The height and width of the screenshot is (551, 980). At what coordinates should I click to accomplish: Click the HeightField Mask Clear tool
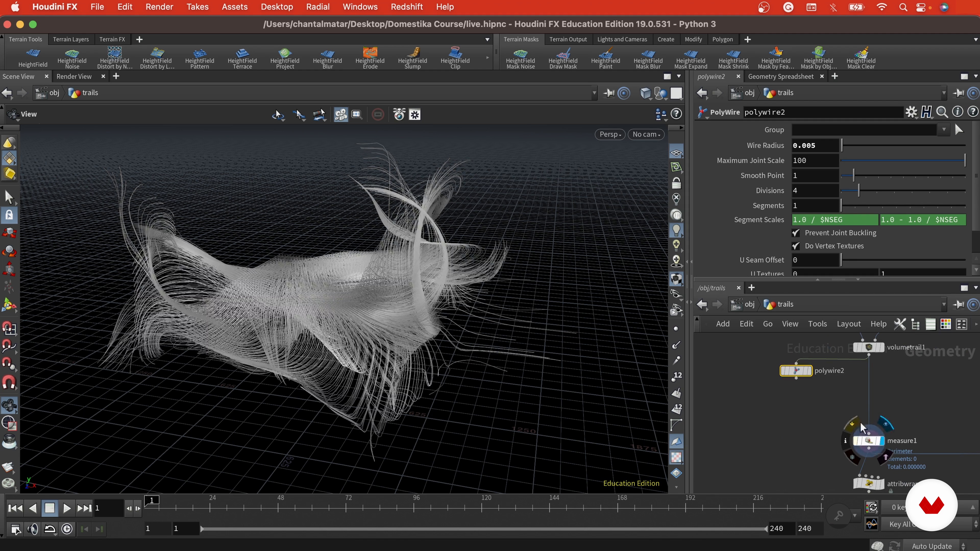pos(861,58)
